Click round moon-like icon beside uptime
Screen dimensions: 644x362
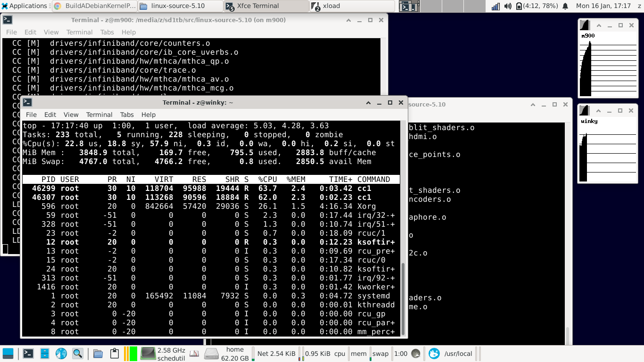(416, 354)
